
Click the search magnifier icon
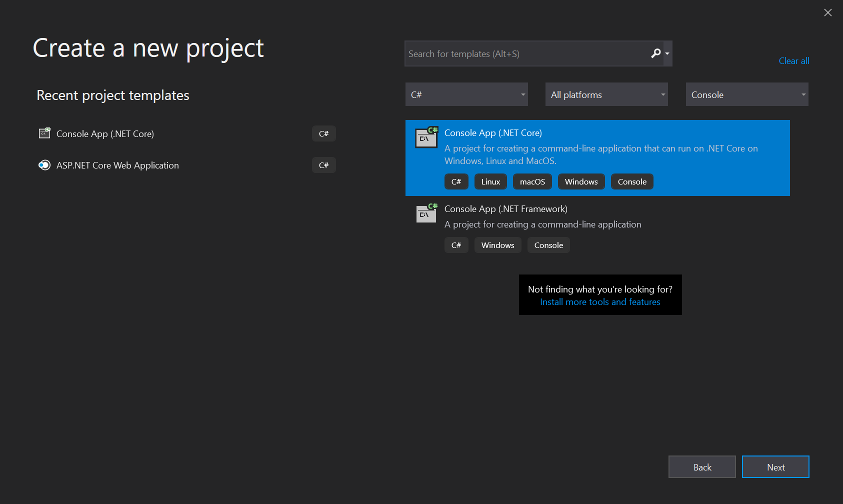click(x=655, y=53)
